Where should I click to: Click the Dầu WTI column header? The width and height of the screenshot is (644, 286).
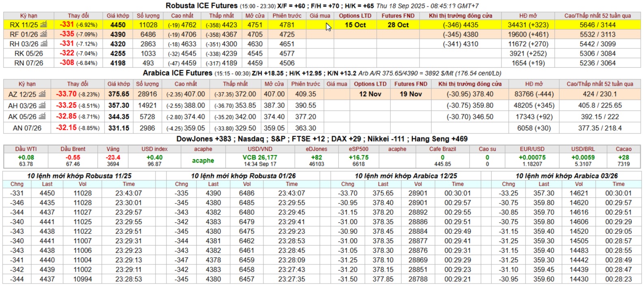(26, 149)
